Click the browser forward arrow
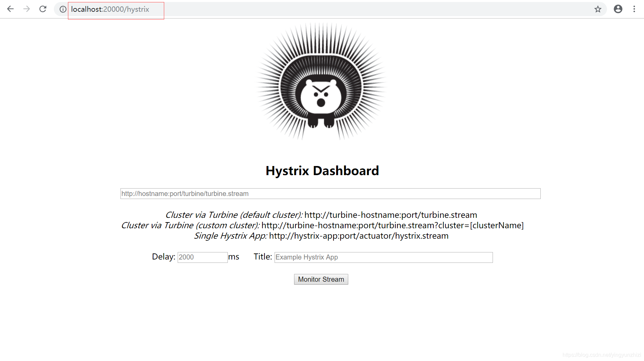Screen dimensions: 644x361 [27, 9]
